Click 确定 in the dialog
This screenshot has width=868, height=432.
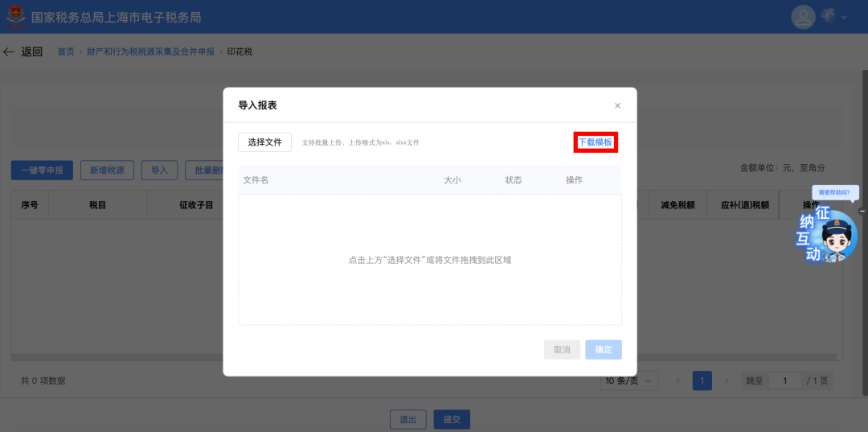(604, 350)
